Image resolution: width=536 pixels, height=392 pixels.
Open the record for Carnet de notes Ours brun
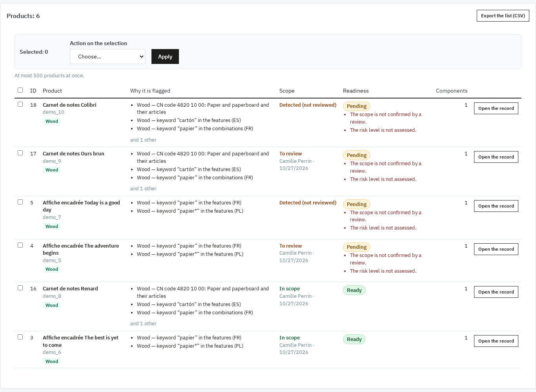point(496,157)
